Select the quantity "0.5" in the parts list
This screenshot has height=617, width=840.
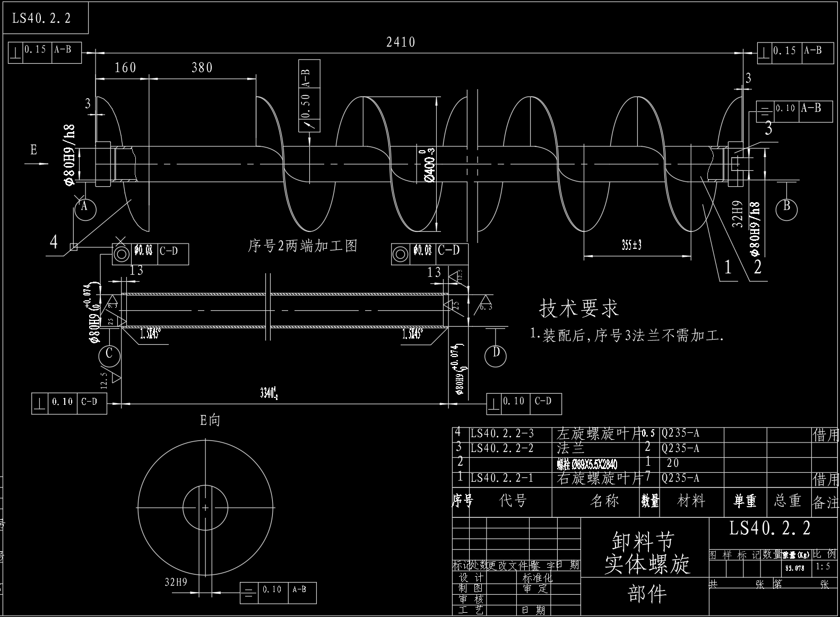[647, 433]
